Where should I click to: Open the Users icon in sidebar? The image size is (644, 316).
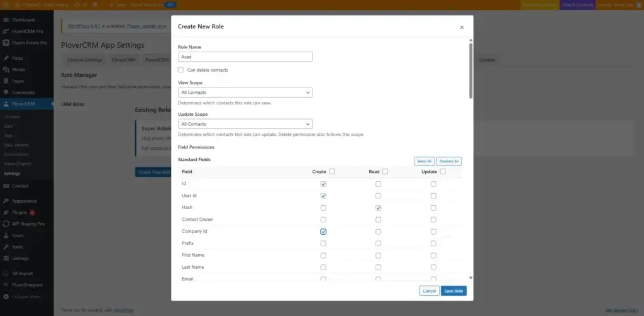[x=6, y=235]
